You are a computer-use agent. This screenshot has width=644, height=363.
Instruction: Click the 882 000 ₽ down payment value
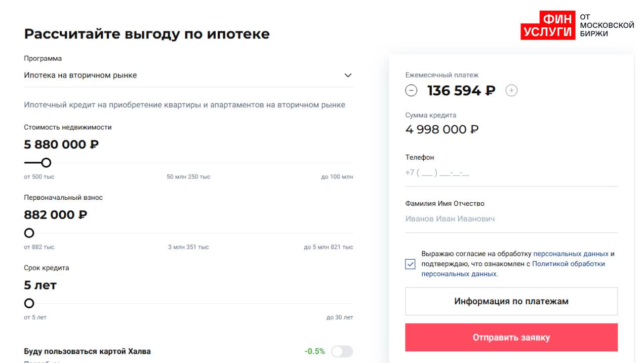click(x=56, y=215)
